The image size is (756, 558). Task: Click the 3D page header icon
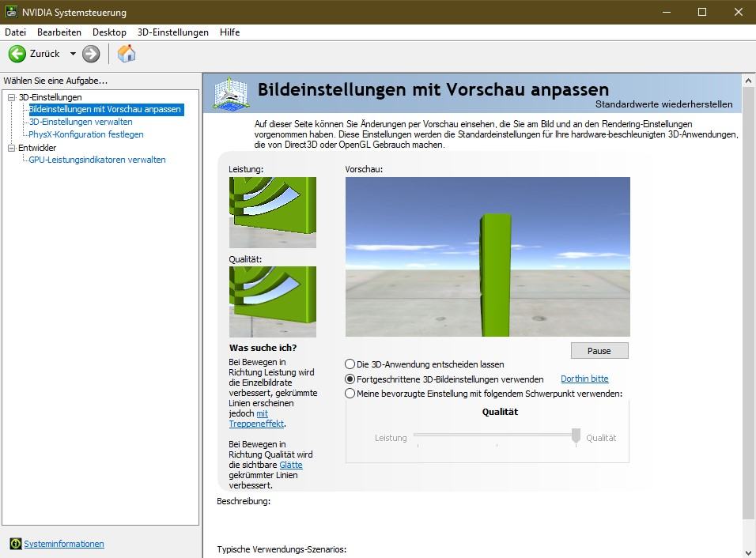point(232,93)
